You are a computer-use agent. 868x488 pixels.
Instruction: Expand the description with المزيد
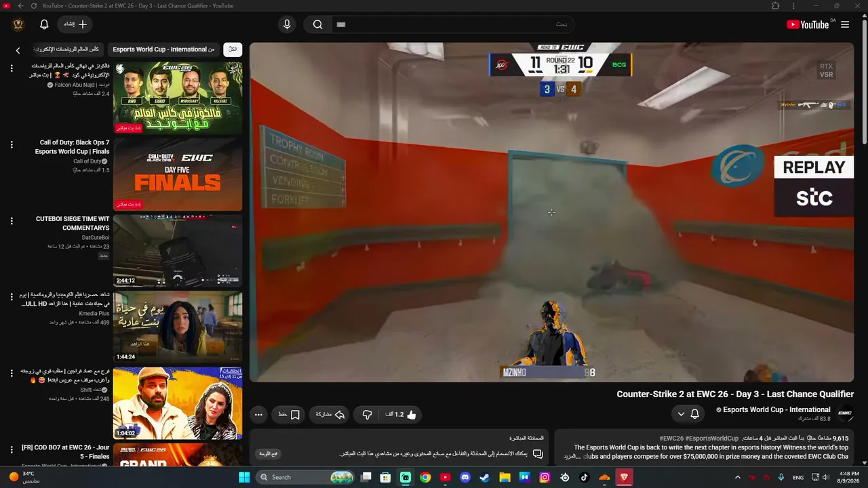point(572,456)
